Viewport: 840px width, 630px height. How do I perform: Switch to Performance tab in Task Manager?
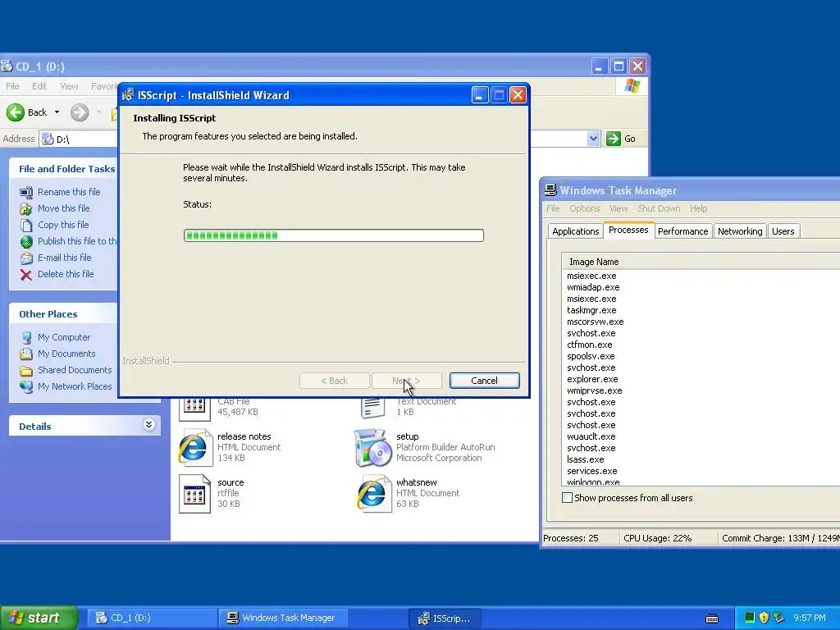pyautogui.click(x=682, y=231)
